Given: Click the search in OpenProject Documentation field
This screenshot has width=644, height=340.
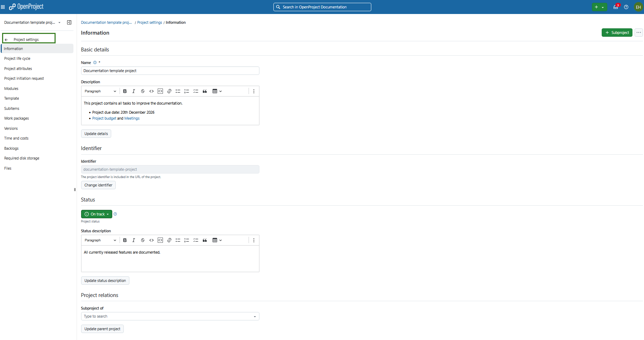Looking at the screenshot, I should click(x=322, y=7).
